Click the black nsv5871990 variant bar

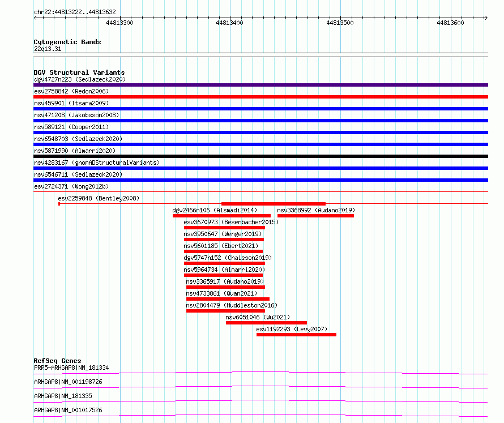coord(260,156)
